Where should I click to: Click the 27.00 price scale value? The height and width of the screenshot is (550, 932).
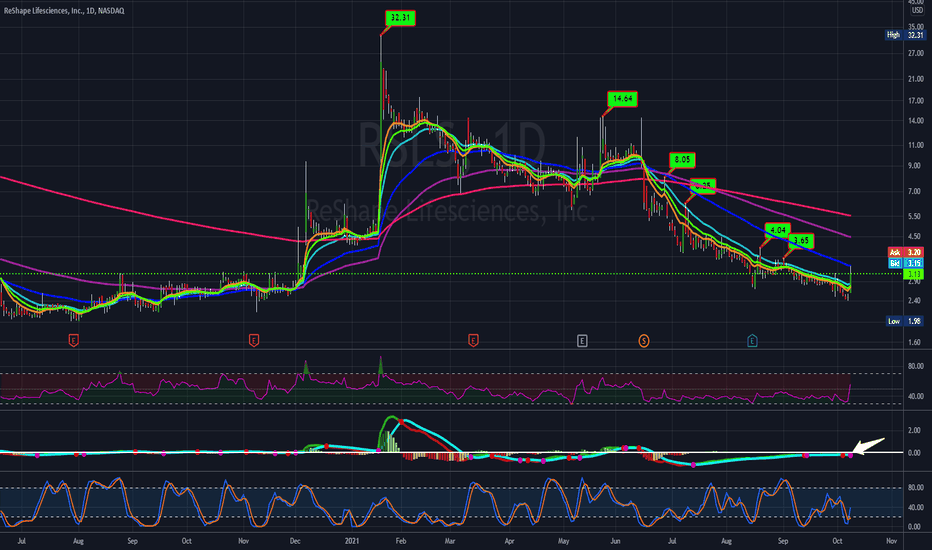915,54
